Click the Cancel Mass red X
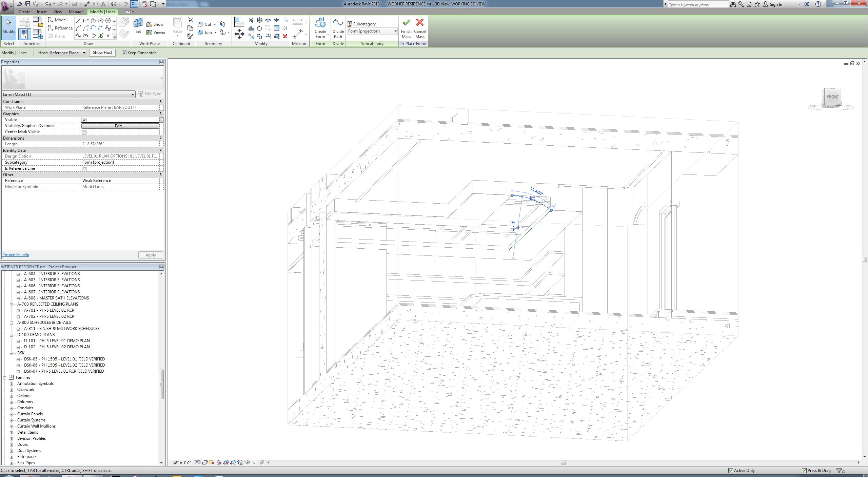The width and height of the screenshot is (868, 477). [420, 23]
